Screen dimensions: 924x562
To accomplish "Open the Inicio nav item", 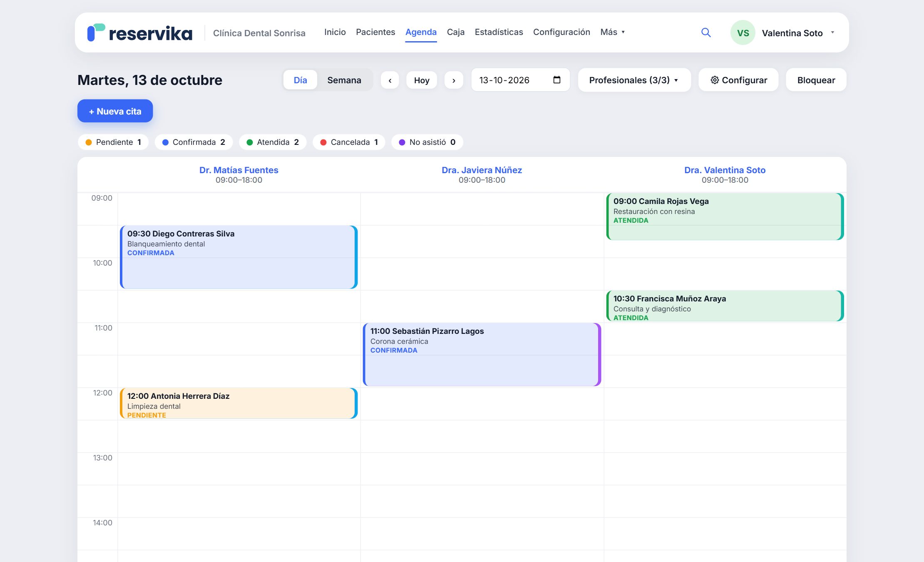I will point(335,32).
